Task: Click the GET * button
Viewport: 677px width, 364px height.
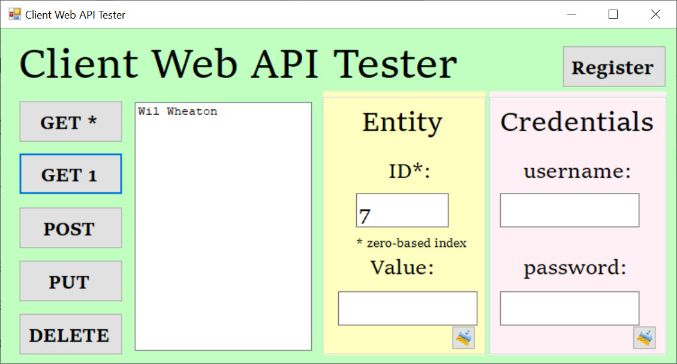Action: pyautogui.click(x=70, y=121)
